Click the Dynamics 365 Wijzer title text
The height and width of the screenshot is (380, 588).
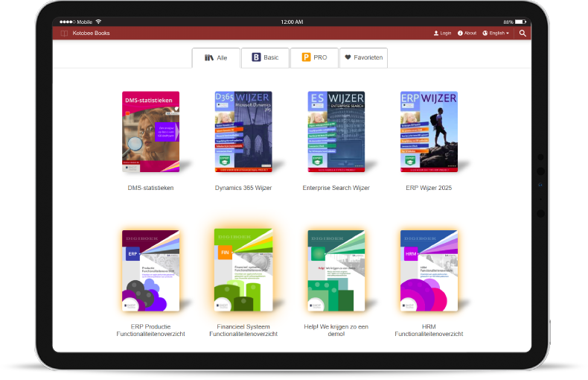(x=243, y=188)
